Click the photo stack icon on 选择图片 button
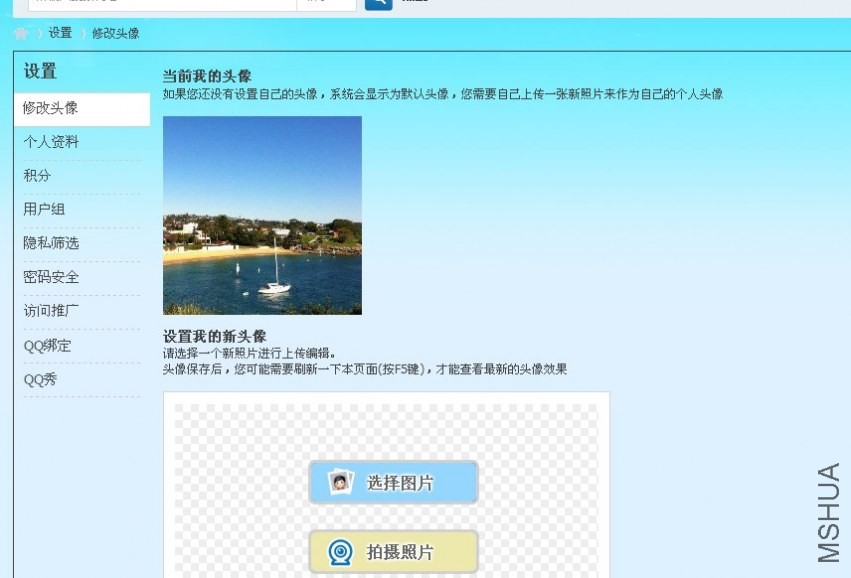Screen dimensions: 851x578 tap(343, 481)
